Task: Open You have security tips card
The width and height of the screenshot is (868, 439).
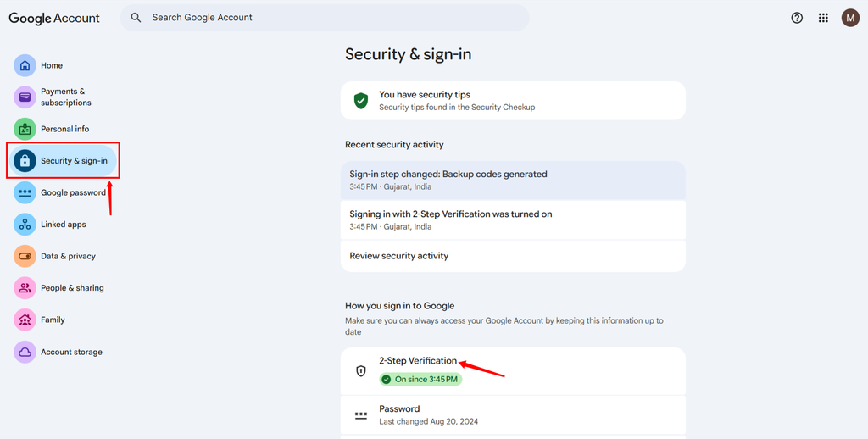Action: [513, 101]
